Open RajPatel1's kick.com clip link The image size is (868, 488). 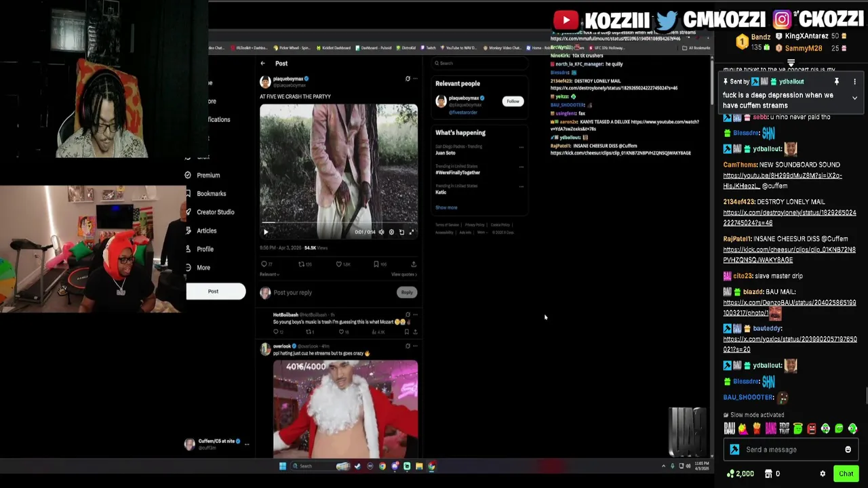click(789, 255)
